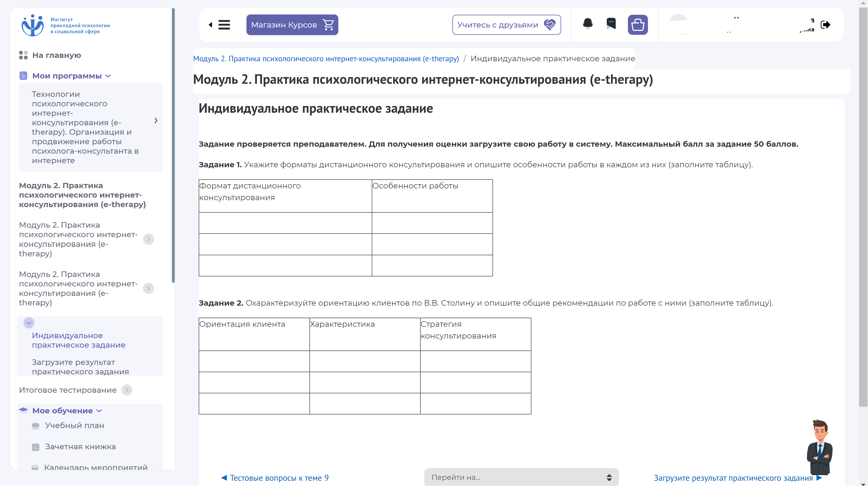Click the user avatar picture
This screenshot has width=868, height=486.
coord(678,24)
